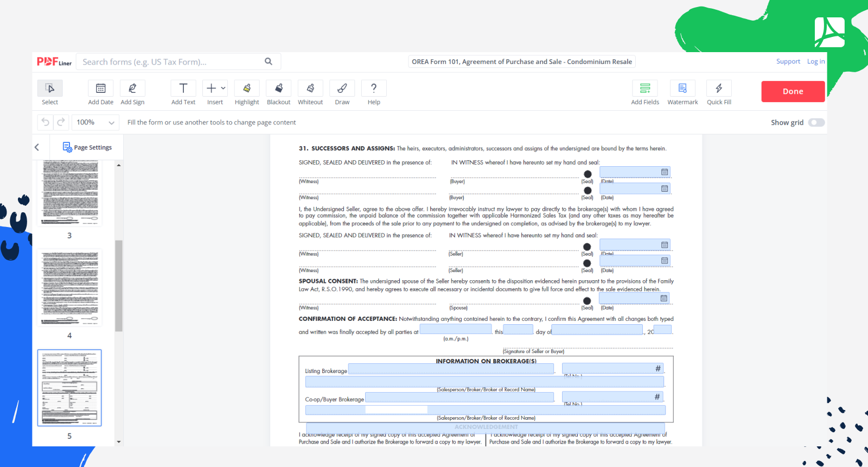Image resolution: width=868 pixels, height=467 pixels.
Task: Select page 3 thumbnail
Action: pos(69,193)
